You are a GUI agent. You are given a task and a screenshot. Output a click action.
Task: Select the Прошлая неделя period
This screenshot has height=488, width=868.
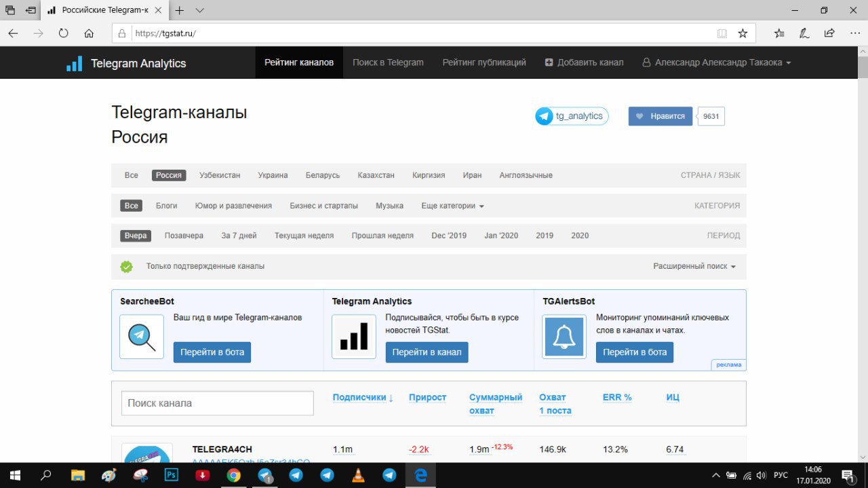pos(382,236)
